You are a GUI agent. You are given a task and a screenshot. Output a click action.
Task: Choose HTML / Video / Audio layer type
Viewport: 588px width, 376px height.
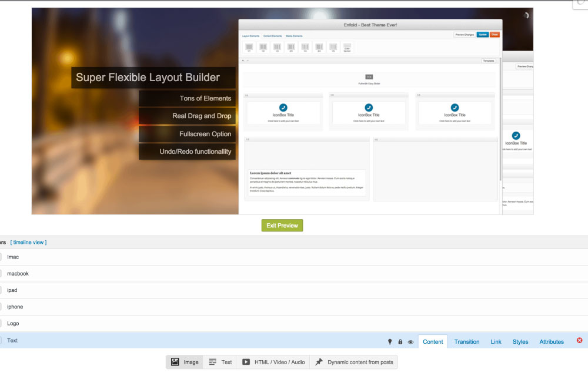point(273,362)
